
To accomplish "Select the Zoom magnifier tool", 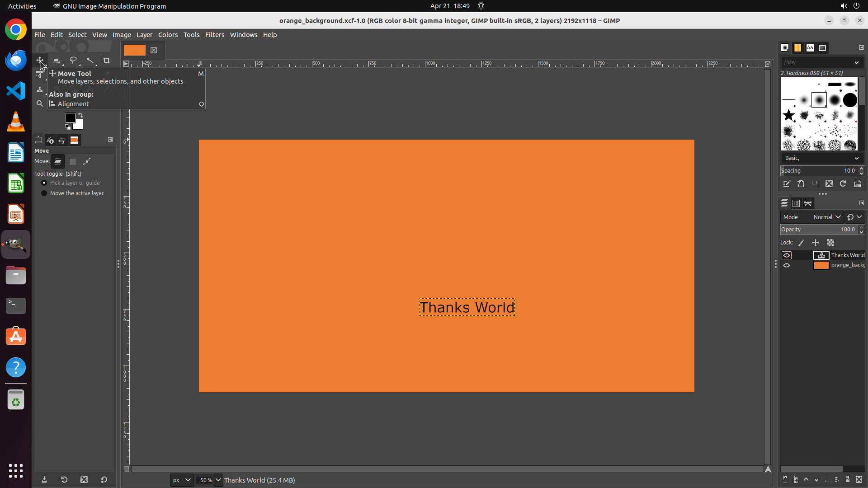I will (x=40, y=103).
